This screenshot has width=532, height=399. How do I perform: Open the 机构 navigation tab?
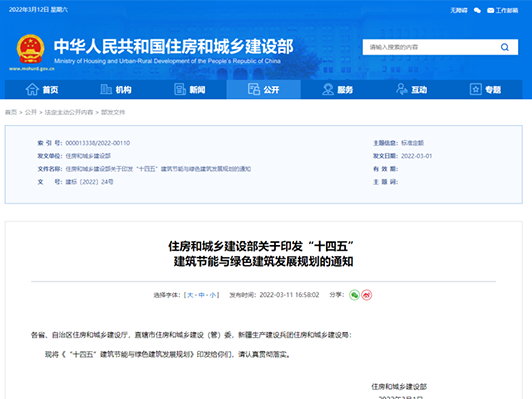coord(116,90)
